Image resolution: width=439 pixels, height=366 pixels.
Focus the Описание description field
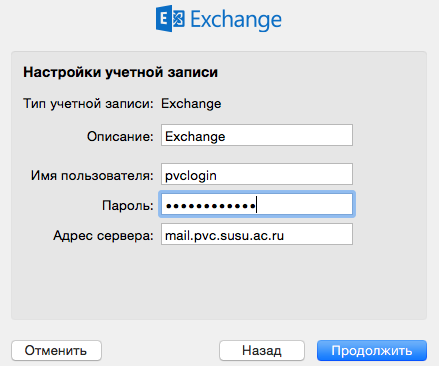(x=257, y=135)
